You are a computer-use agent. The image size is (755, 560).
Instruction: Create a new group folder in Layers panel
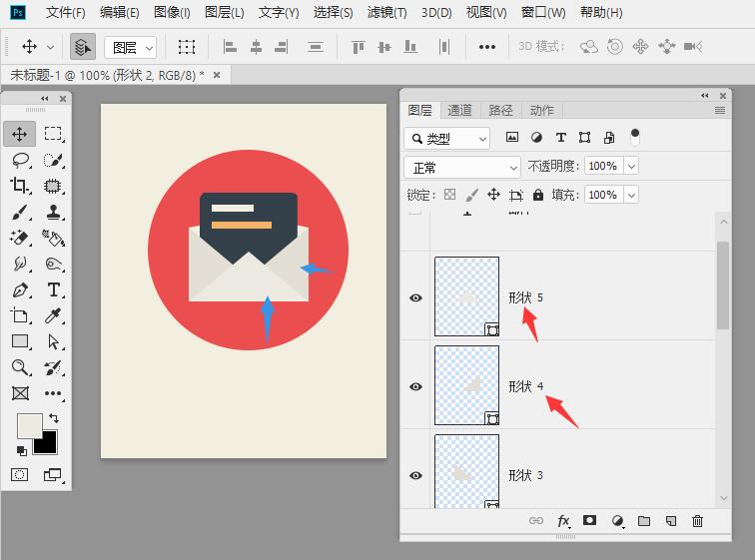pos(644,520)
